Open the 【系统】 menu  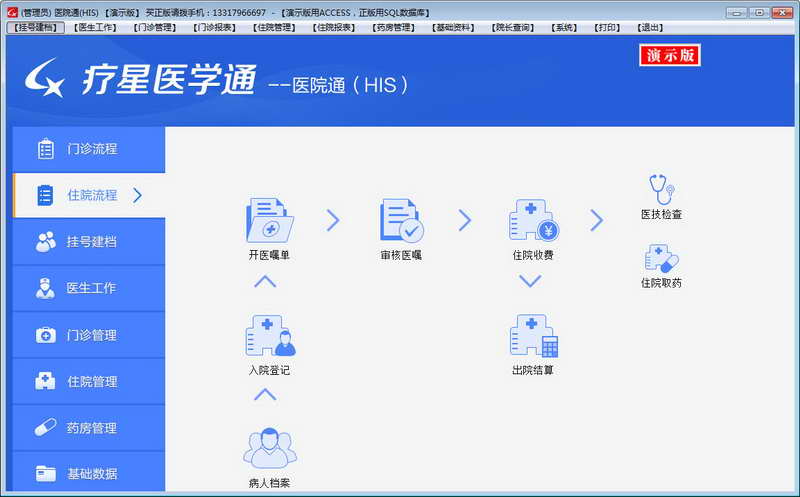point(564,28)
